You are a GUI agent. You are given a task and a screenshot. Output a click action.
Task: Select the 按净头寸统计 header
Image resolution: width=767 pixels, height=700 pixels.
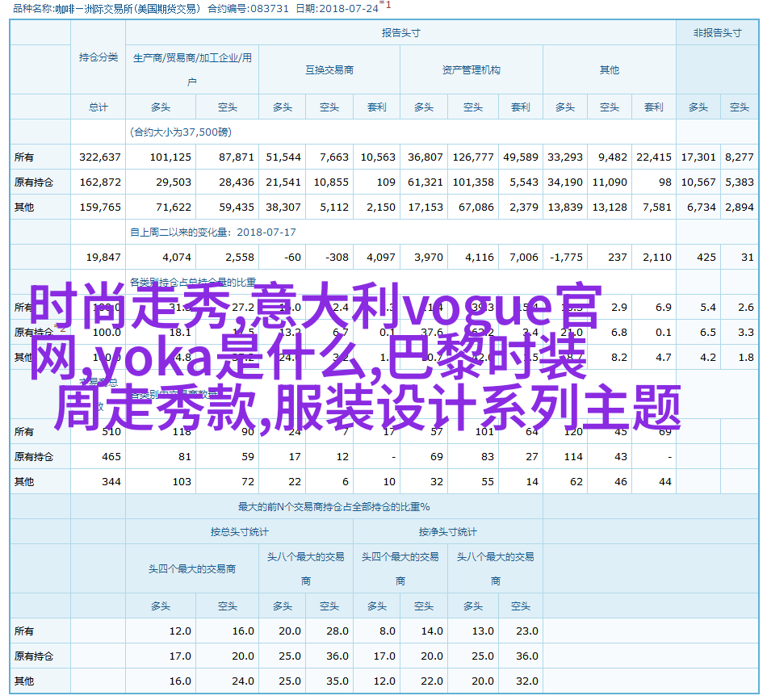click(447, 532)
